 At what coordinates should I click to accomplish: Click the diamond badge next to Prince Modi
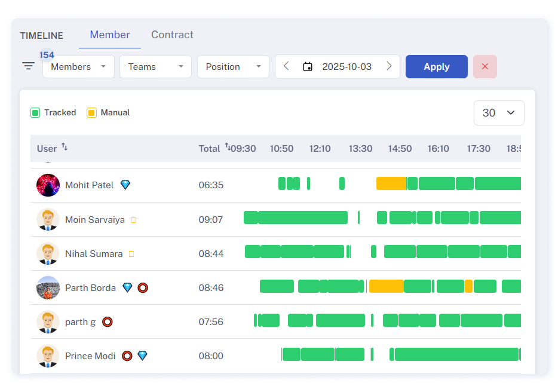142,356
